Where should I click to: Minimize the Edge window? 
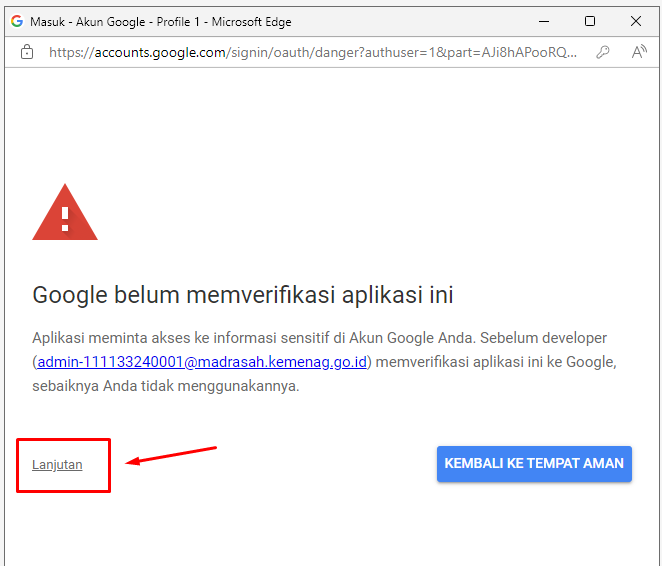[x=544, y=21]
